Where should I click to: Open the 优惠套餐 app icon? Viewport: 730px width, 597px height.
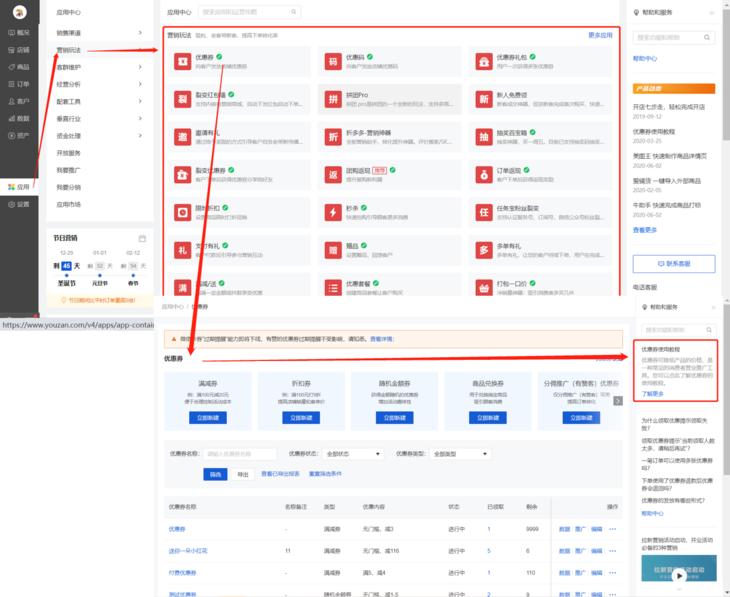point(333,288)
